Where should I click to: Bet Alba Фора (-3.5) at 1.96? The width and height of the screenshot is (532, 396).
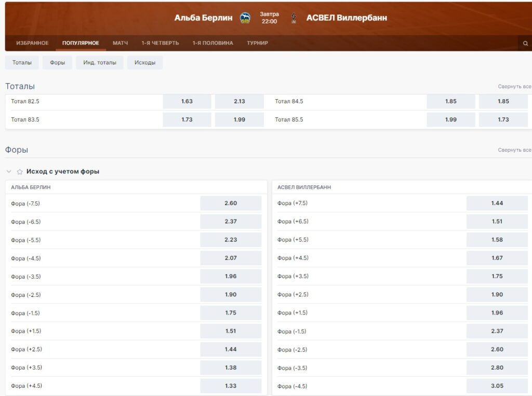[x=231, y=276]
